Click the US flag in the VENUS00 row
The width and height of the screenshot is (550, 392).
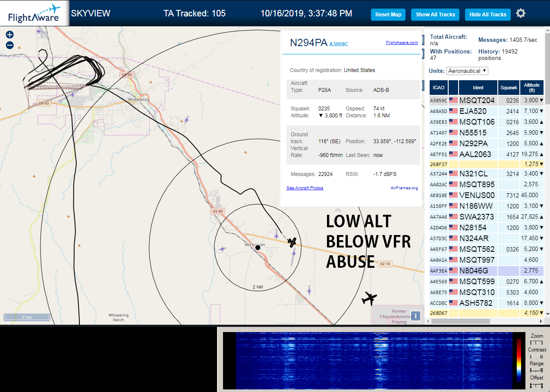click(x=453, y=195)
